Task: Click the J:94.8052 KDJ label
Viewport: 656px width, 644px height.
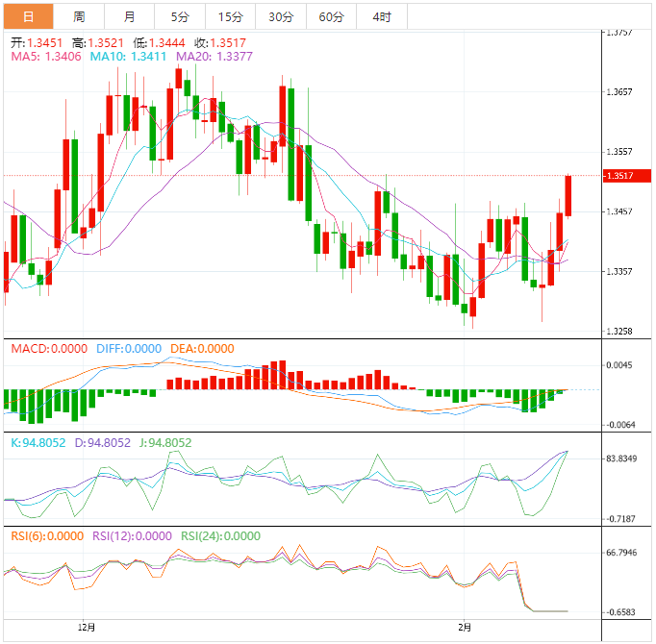Action: [165, 442]
